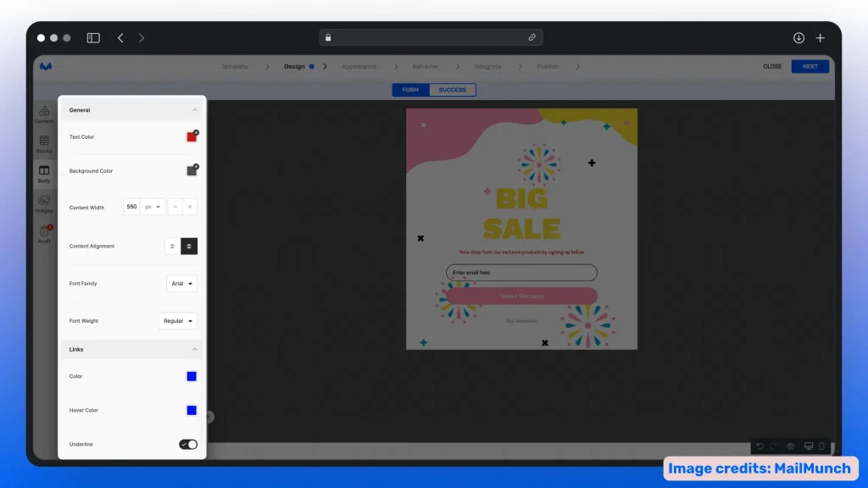Viewport: 868px width, 488px height.
Task: Click the NEXT button
Action: point(810,66)
